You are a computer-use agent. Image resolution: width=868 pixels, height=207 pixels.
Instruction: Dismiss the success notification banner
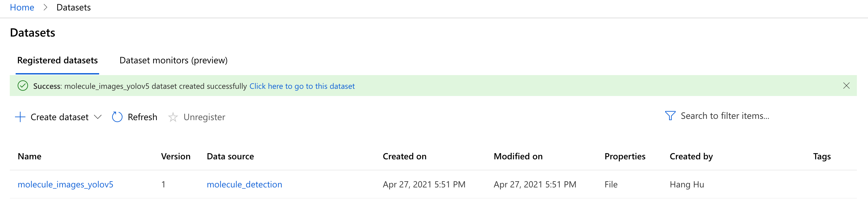846,86
